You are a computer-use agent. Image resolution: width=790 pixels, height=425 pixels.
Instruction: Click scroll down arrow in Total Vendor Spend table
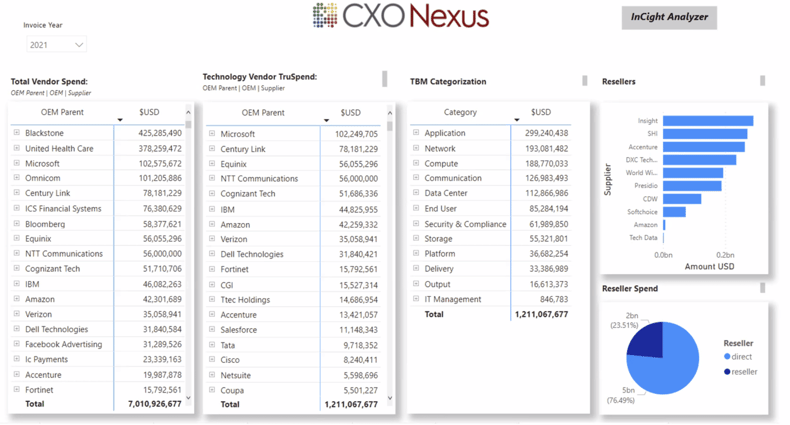188,398
